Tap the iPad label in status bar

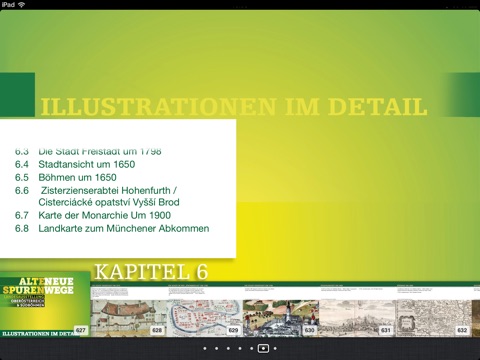[x=8, y=5]
